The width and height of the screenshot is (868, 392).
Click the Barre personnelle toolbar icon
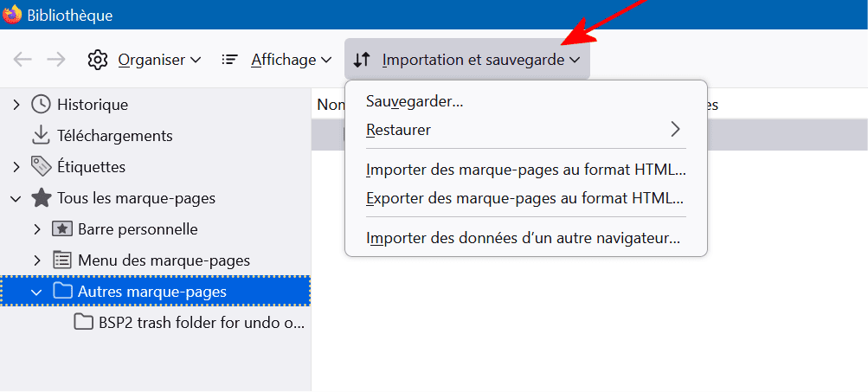point(62,229)
